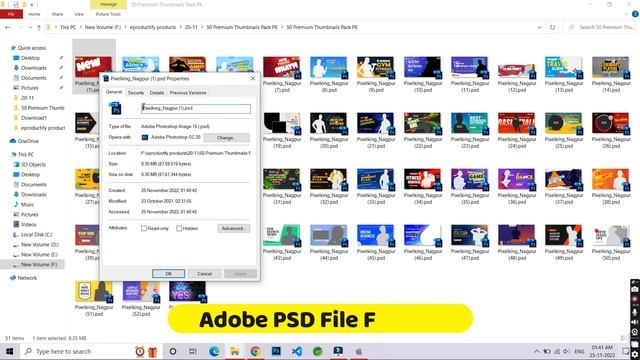Open volume control in system tray
The width and height of the screenshot is (640, 360).
566,352
